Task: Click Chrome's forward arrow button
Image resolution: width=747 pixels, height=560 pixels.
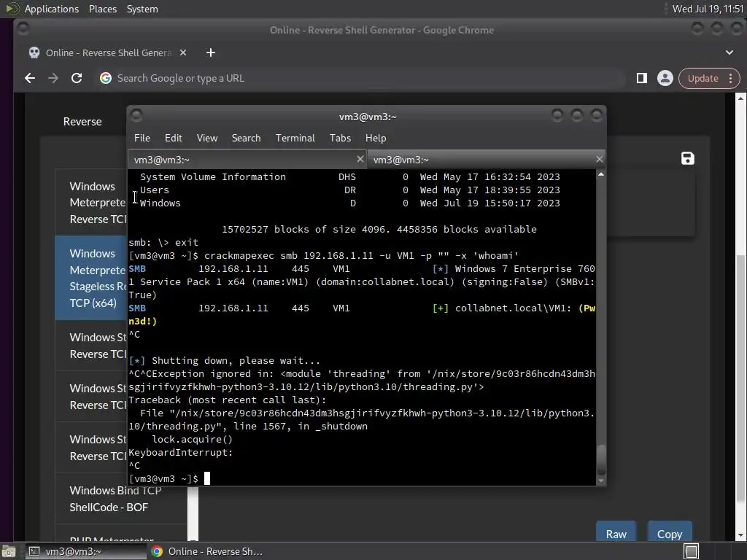Action: (x=53, y=78)
